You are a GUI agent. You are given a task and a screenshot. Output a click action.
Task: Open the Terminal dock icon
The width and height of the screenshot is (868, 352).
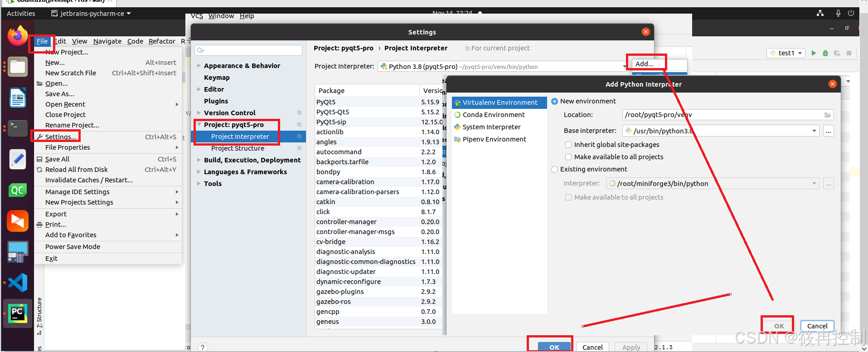(x=18, y=128)
